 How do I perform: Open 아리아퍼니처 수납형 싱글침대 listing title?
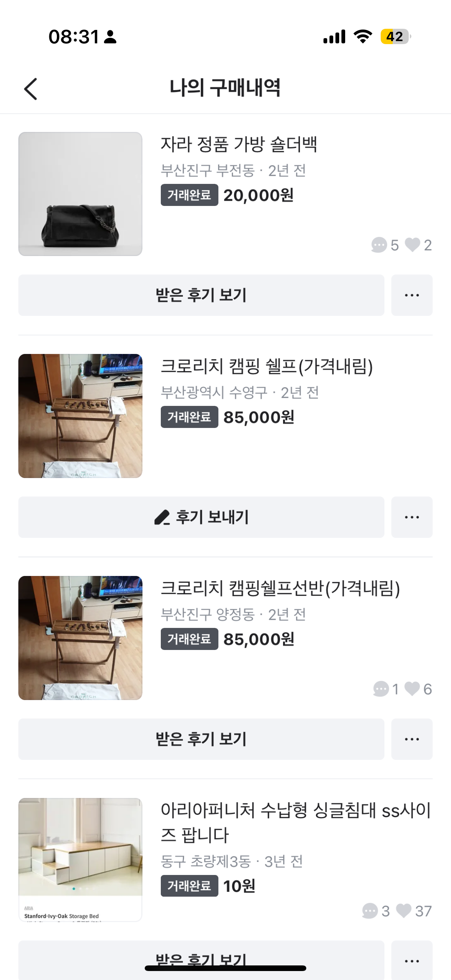click(x=295, y=822)
